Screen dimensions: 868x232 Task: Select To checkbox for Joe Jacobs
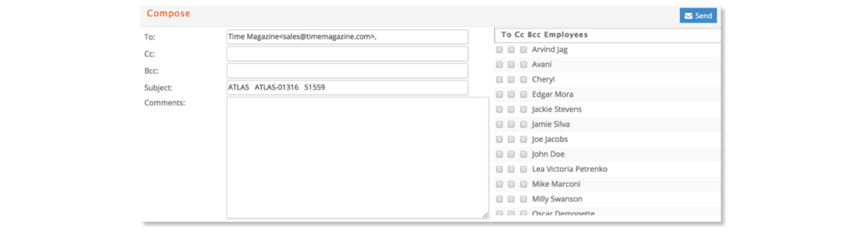(499, 139)
